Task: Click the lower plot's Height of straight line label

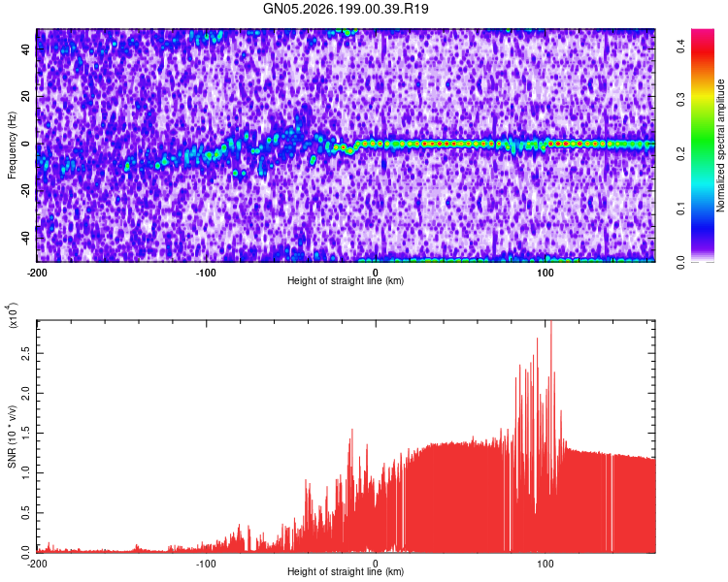Action: pyautogui.click(x=346, y=571)
